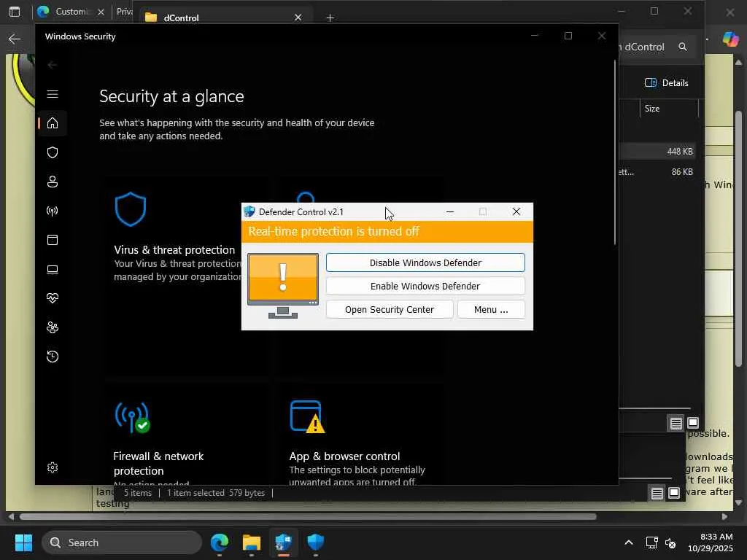Screen dimensions: 747x560
Task: Click Disable Windows Defender button
Action: coord(425,262)
